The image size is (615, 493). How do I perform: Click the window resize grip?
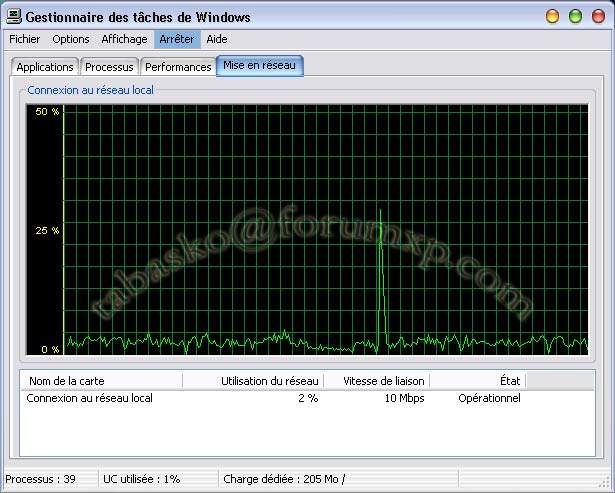(x=606, y=484)
